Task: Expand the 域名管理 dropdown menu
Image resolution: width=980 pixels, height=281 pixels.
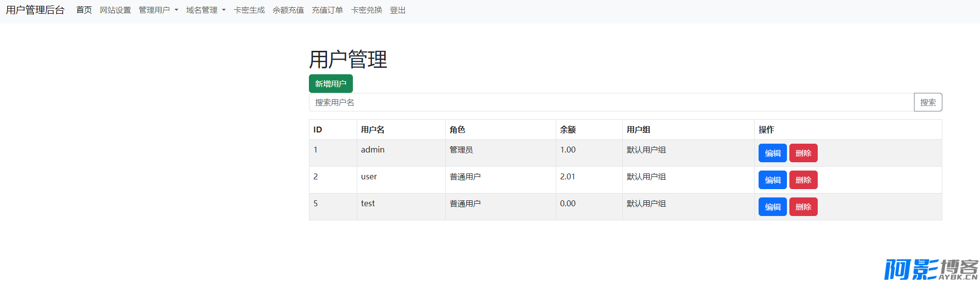Action: (x=206, y=10)
